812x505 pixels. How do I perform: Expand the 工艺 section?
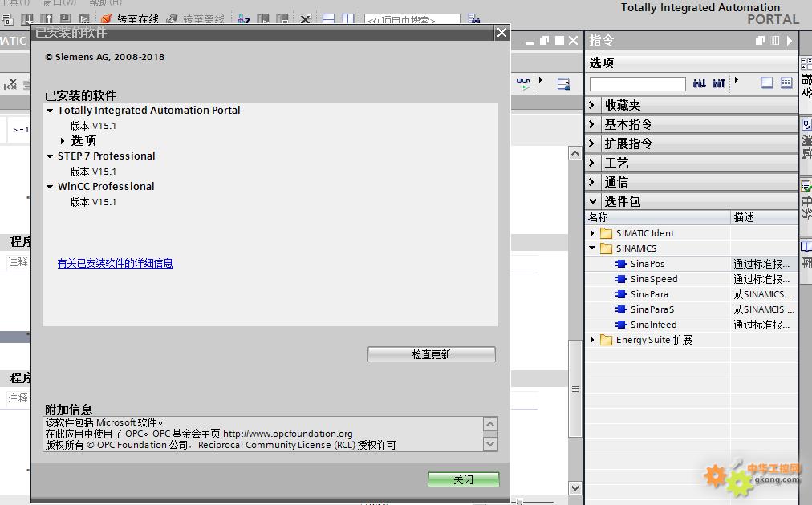592,163
